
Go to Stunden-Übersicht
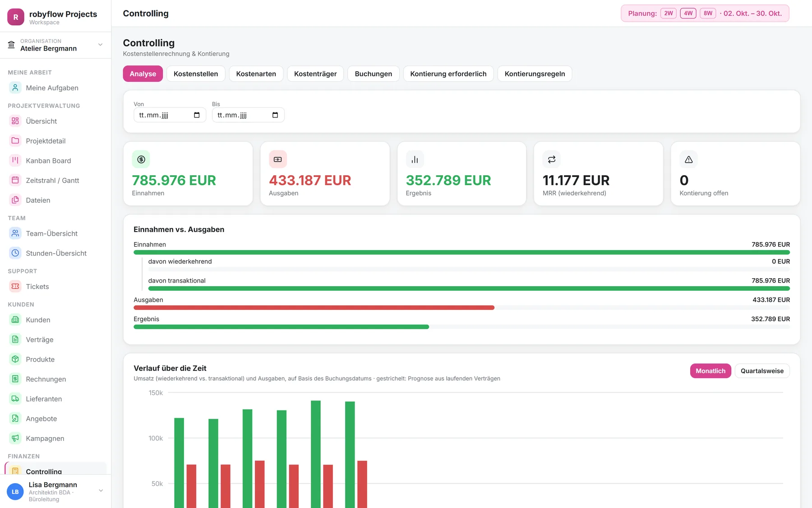pos(55,253)
